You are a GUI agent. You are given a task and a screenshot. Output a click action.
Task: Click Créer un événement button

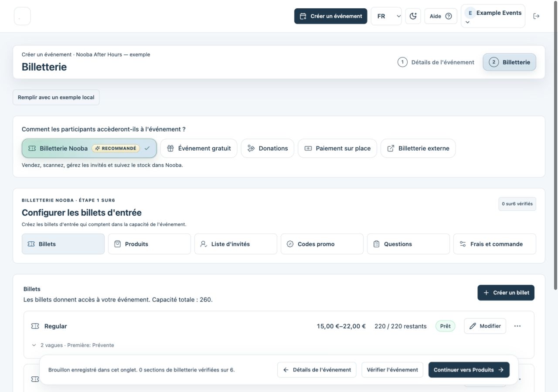point(331,16)
